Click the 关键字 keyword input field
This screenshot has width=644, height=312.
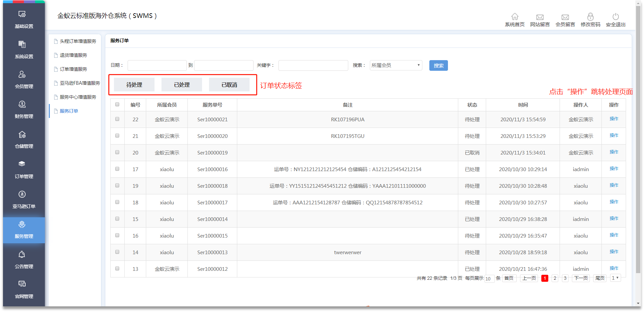(313, 65)
